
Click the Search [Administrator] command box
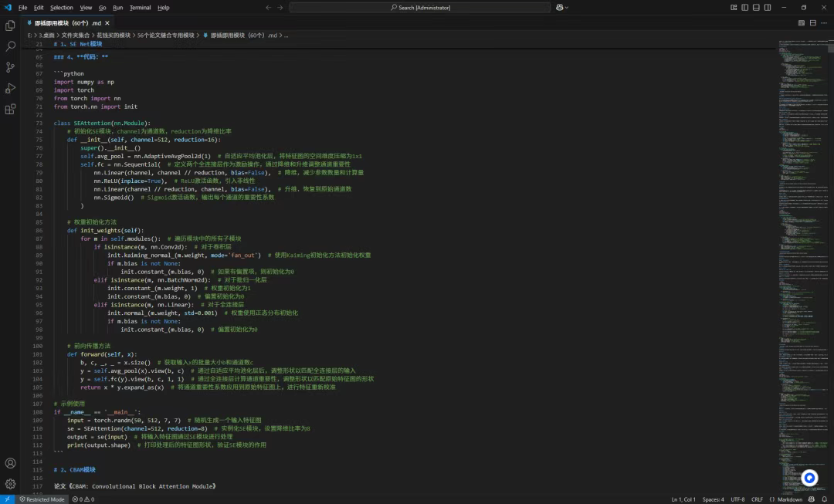[419, 8]
